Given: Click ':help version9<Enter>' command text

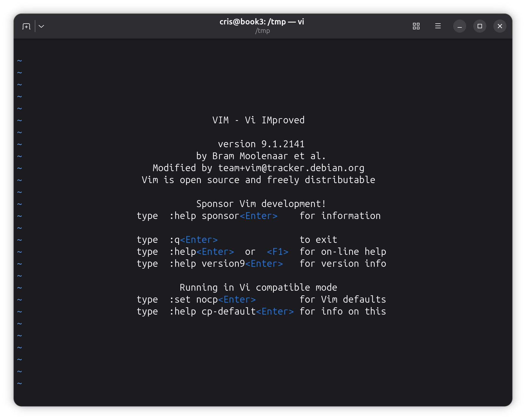Looking at the screenshot, I should coord(226,264).
